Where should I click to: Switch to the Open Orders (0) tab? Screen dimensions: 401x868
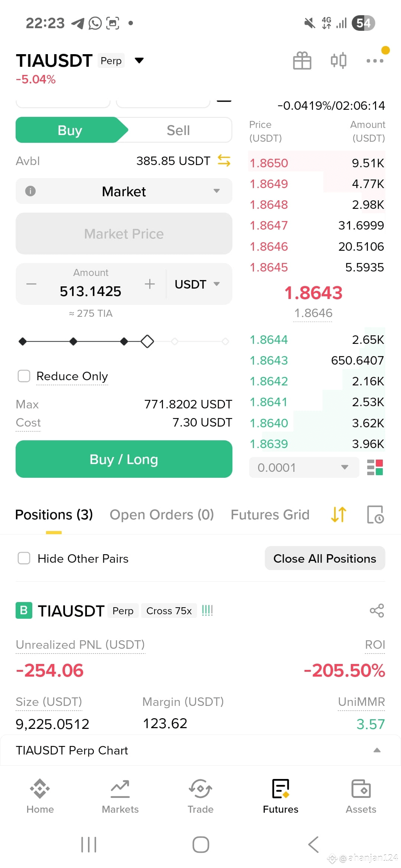pyautogui.click(x=162, y=514)
